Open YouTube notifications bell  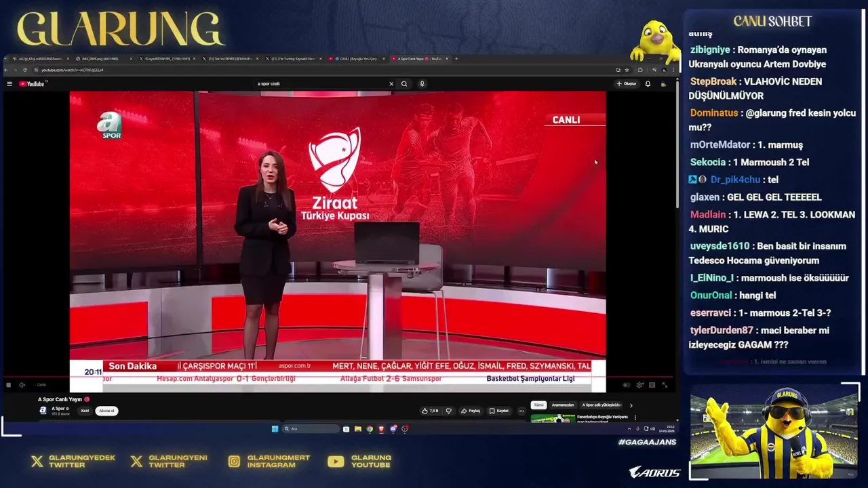pos(648,84)
